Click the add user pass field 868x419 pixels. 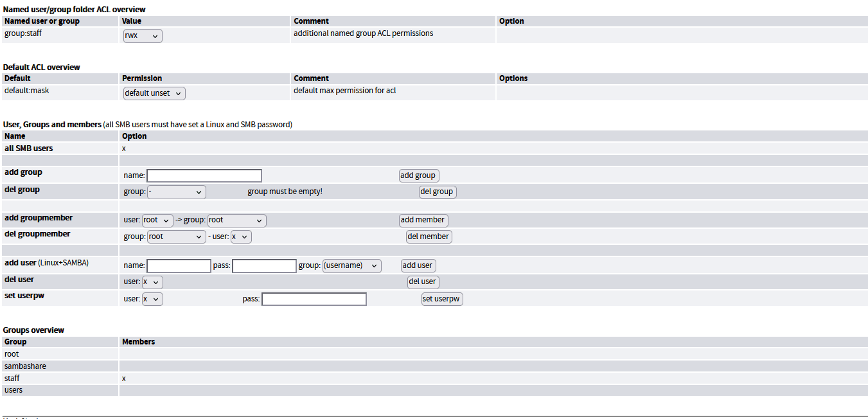tap(264, 266)
